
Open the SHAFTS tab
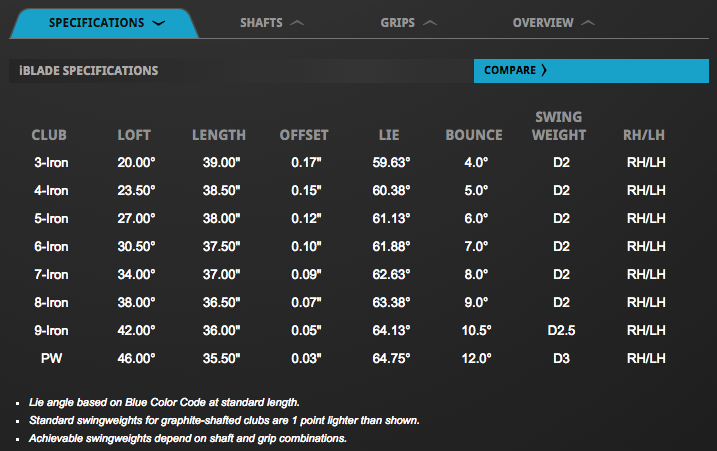pyautogui.click(x=261, y=23)
